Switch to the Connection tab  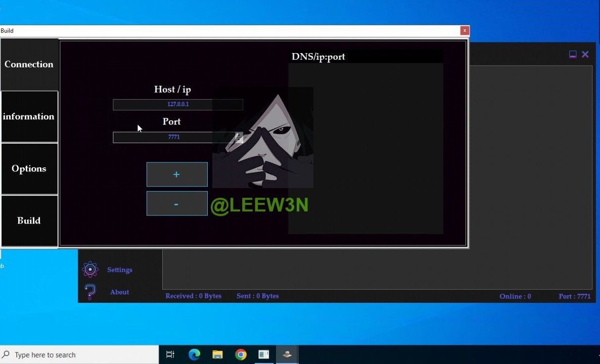(29, 64)
